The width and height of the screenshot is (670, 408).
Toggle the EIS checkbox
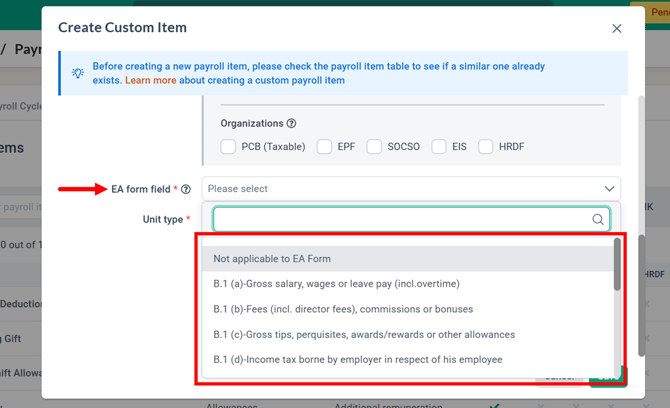point(439,147)
